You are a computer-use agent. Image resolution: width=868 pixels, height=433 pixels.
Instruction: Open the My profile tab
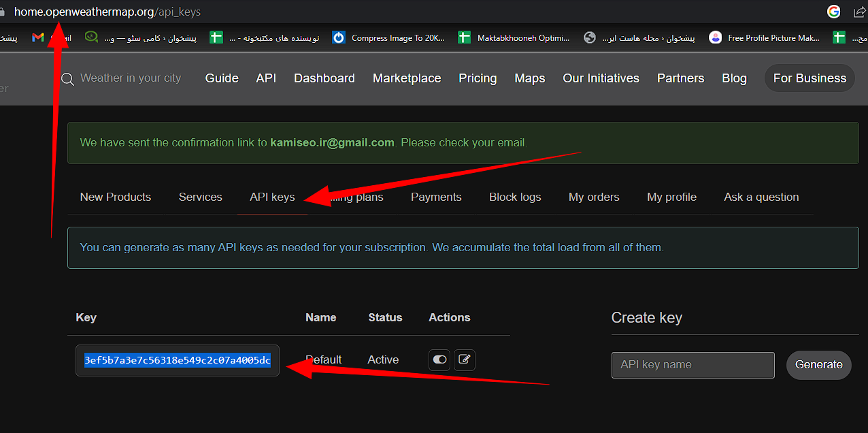[x=671, y=197]
